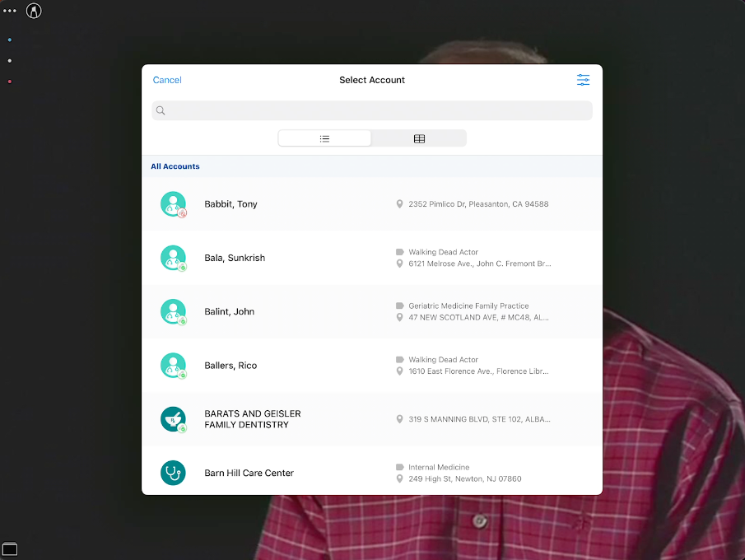The image size is (745, 560).
Task: Click the Barats and Geisler pharmacy icon
Action: click(x=173, y=419)
